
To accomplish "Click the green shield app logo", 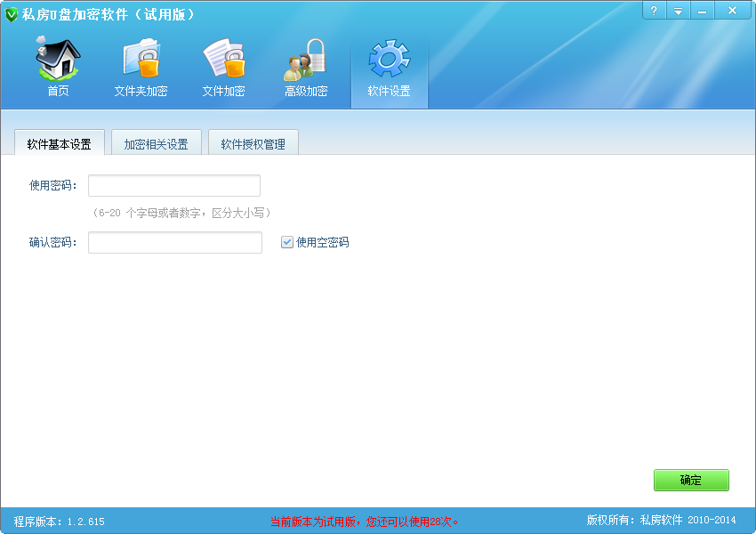I will click(11, 14).
